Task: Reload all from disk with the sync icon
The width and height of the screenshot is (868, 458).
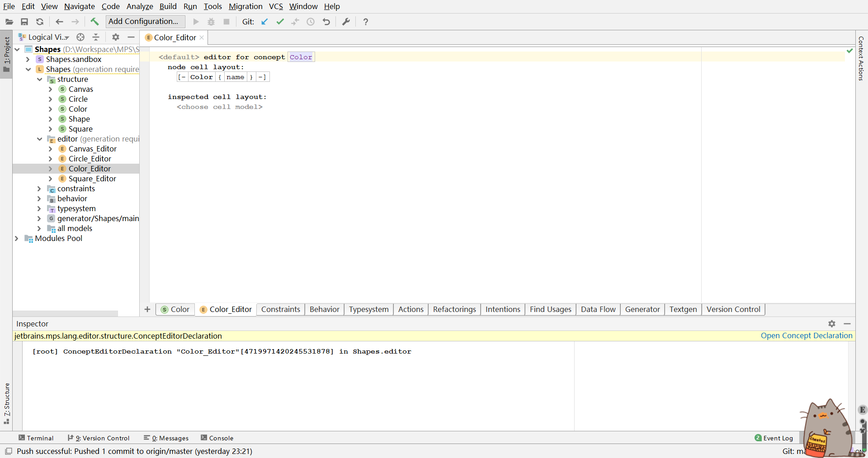Action: point(40,21)
